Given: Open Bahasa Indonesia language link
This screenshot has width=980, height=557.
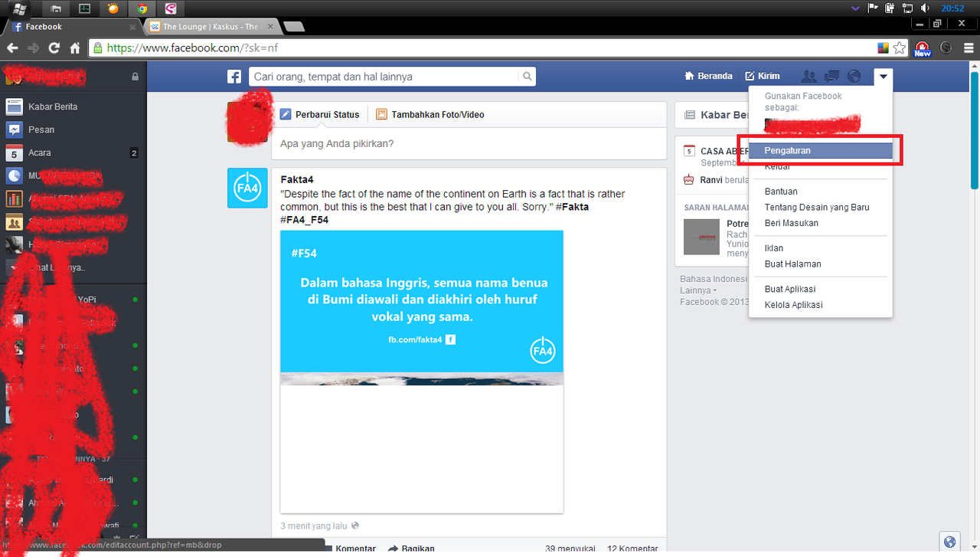Looking at the screenshot, I should coord(714,279).
